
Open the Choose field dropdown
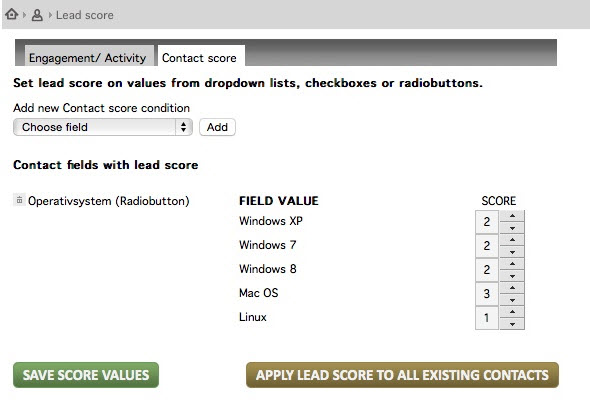tap(103, 127)
